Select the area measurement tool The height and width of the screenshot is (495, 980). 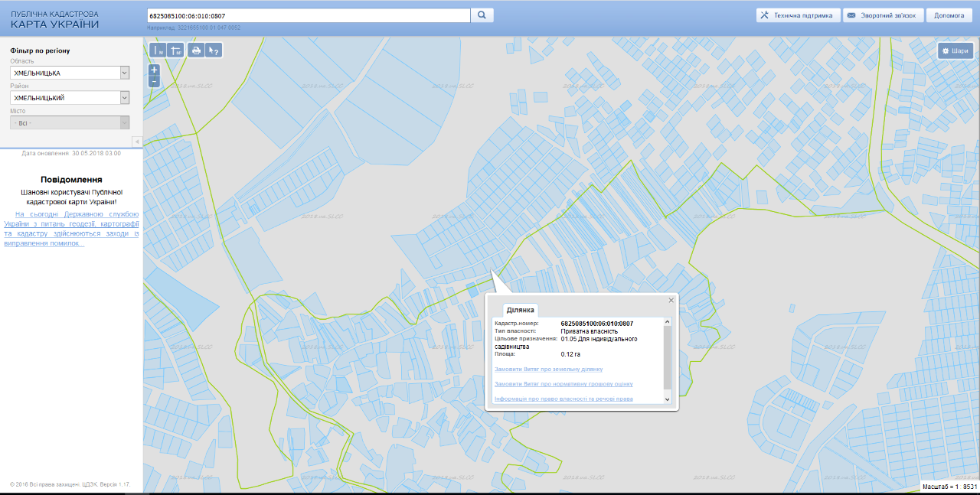pyautogui.click(x=175, y=50)
